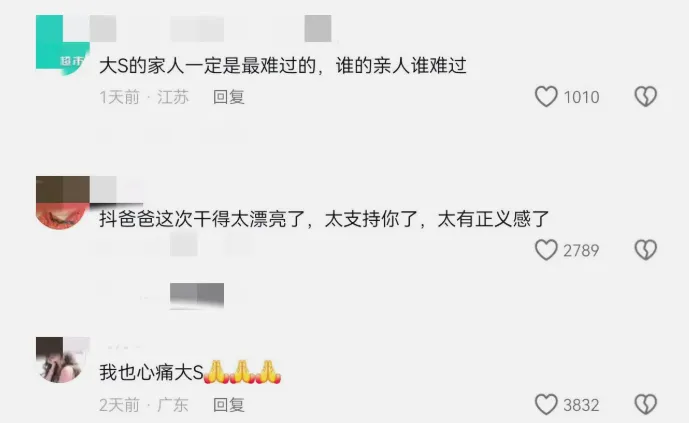Image resolution: width=689 pixels, height=423 pixels.
Task: Click the 2789 like count
Action: 581,250
